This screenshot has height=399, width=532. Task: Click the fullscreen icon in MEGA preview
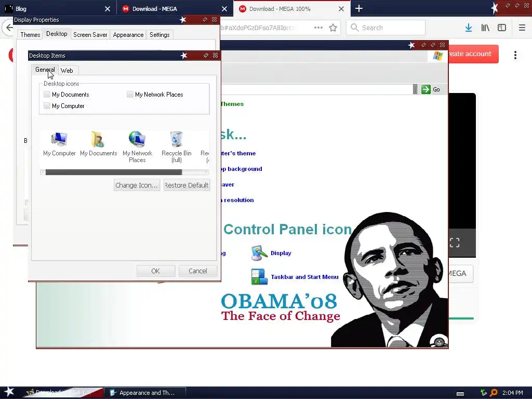455,243
